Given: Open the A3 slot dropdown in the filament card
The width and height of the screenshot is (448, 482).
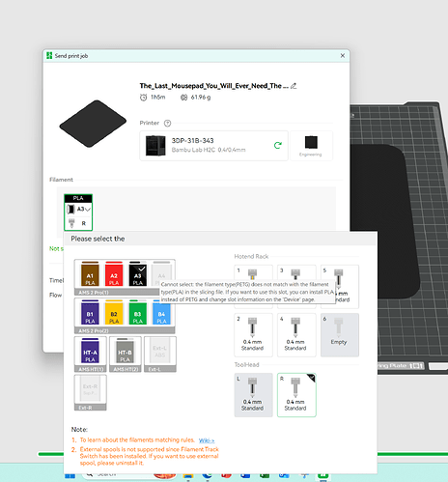Looking at the screenshot, I should [78, 210].
